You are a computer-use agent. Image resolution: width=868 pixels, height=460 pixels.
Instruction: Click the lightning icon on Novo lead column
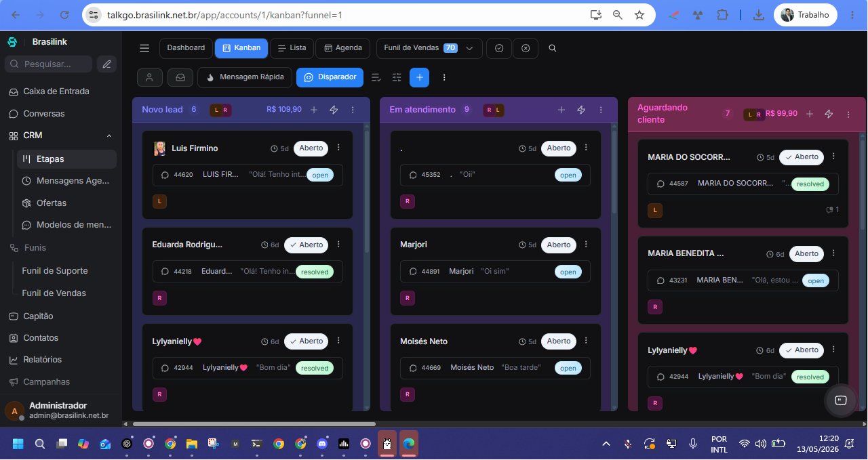coord(334,110)
